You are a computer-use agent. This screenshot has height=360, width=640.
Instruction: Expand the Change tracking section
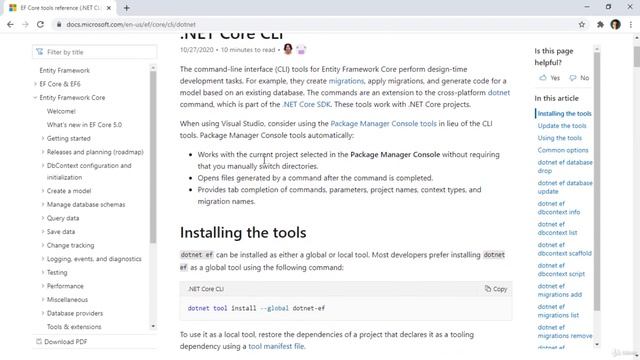click(42, 245)
